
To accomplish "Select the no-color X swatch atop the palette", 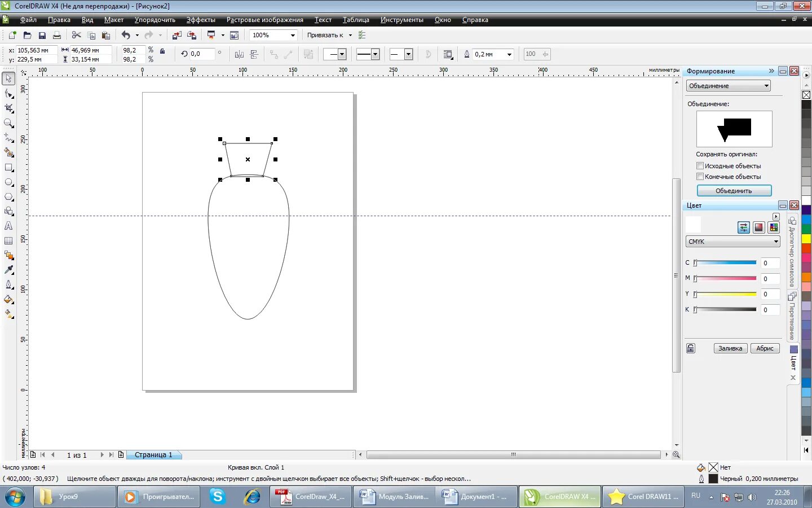I will click(x=806, y=95).
